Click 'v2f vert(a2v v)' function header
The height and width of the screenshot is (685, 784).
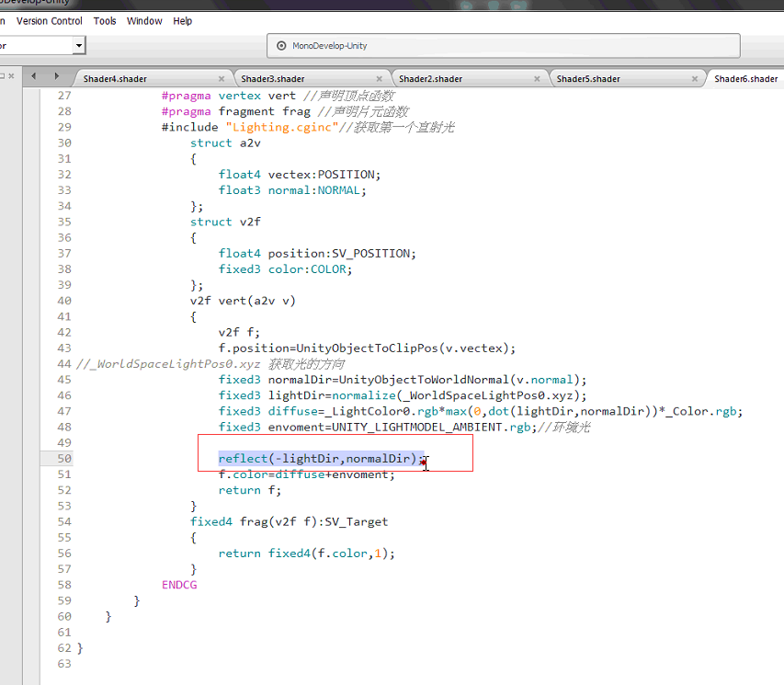point(243,301)
